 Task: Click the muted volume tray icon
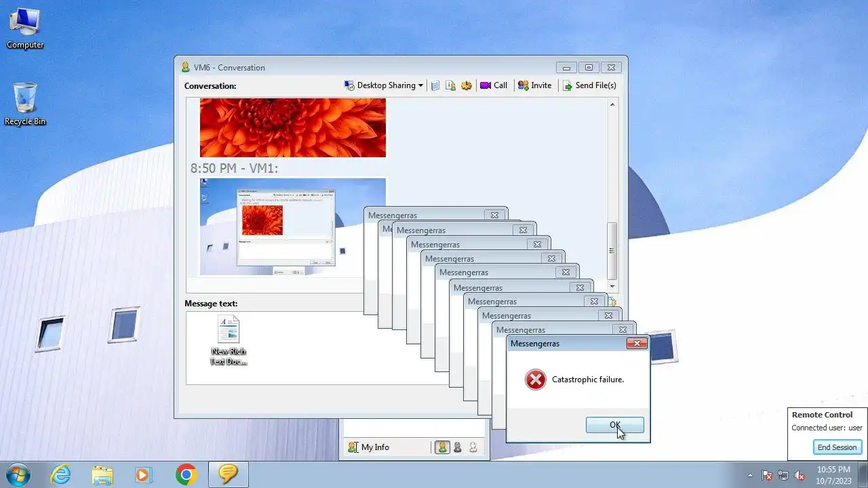coord(800,475)
